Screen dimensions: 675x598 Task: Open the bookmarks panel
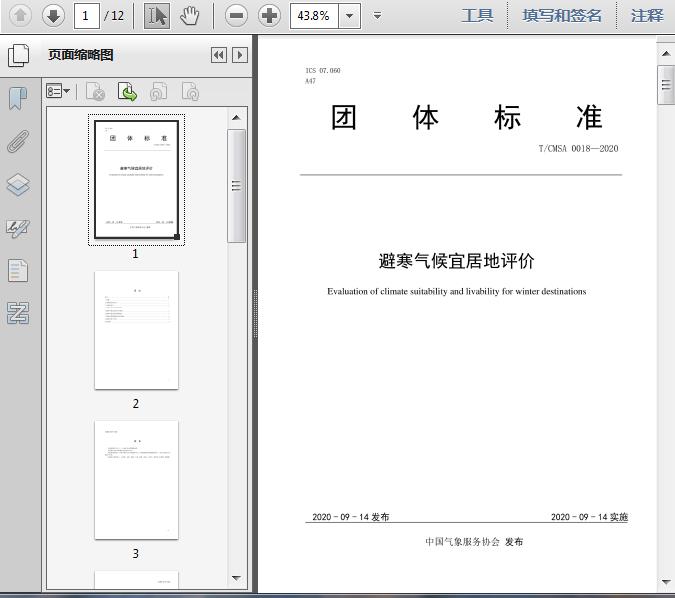[x=18, y=99]
